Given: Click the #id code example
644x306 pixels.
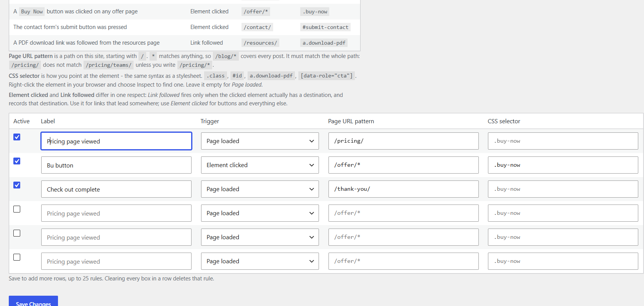Looking at the screenshot, I should click(237, 76).
